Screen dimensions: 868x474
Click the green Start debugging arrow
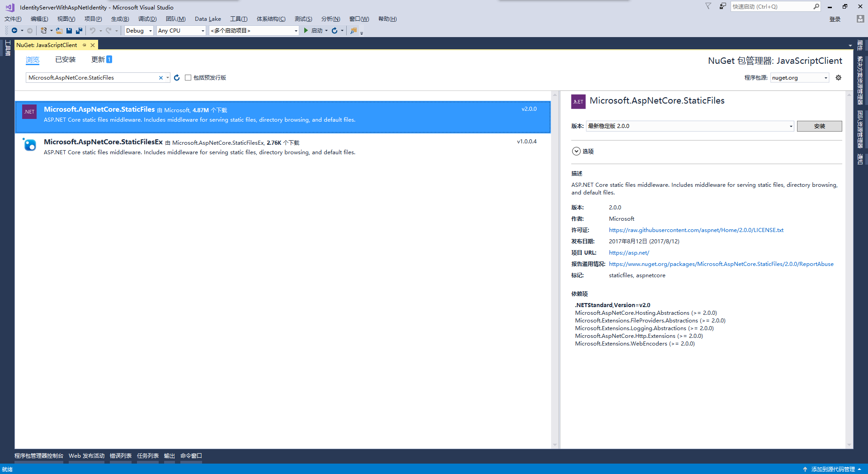pos(306,30)
